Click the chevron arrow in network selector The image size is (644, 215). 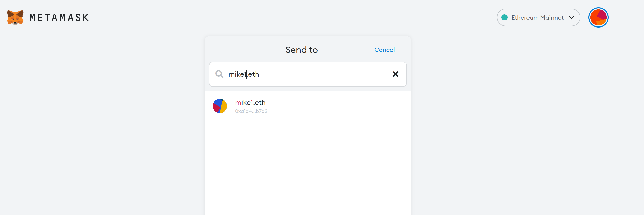click(x=572, y=17)
